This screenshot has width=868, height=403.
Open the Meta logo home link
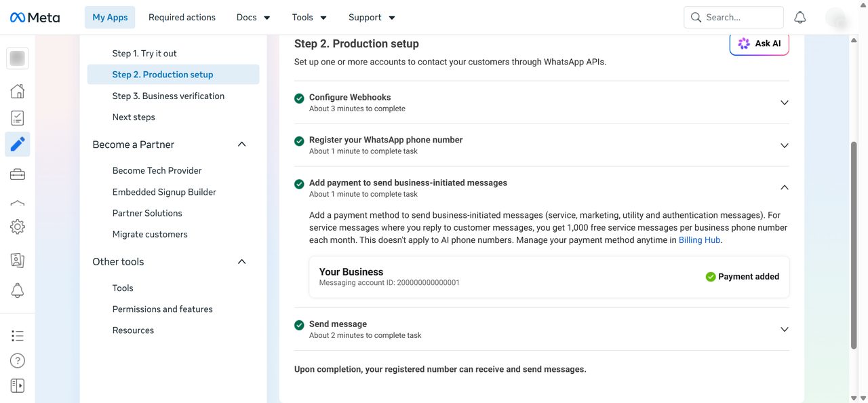pyautogui.click(x=35, y=18)
